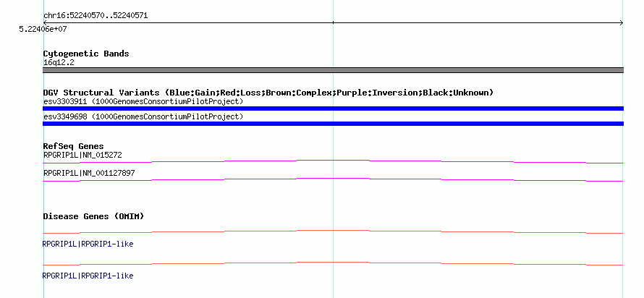Click magenta gene line below RPGRIP1L|NM_001127897
The width and height of the screenshot is (644, 298).
333,179
